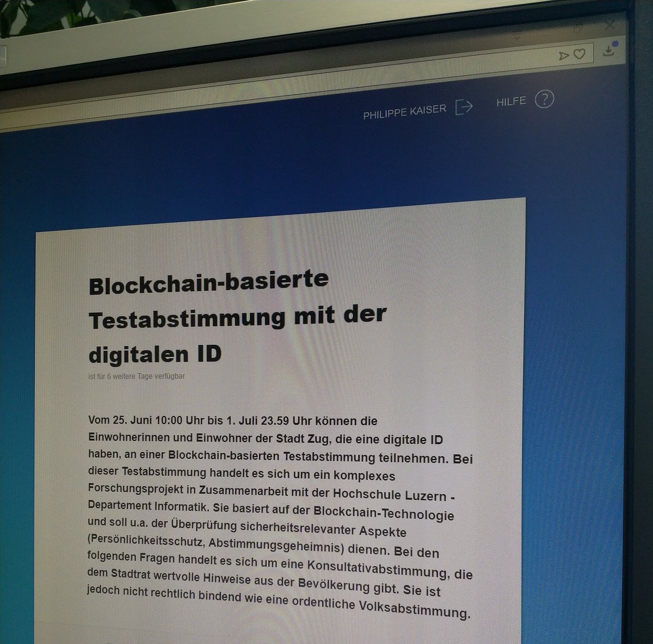
Task: Click the logout icon beside Philippe Kaiser
Action: 464,107
